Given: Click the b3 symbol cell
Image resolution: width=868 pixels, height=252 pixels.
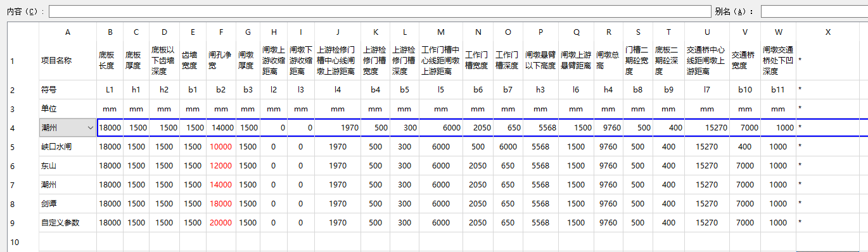Looking at the screenshot, I should pos(248,90).
